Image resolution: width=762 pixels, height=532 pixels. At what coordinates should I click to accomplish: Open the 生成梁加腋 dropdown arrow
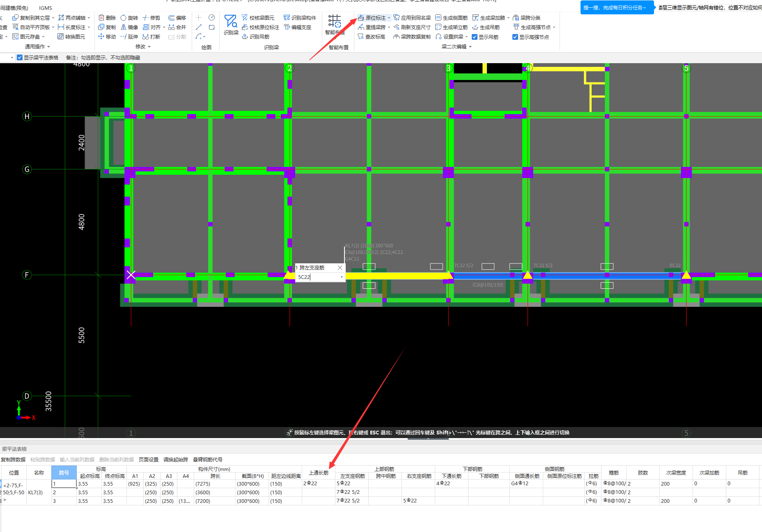click(508, 18)
